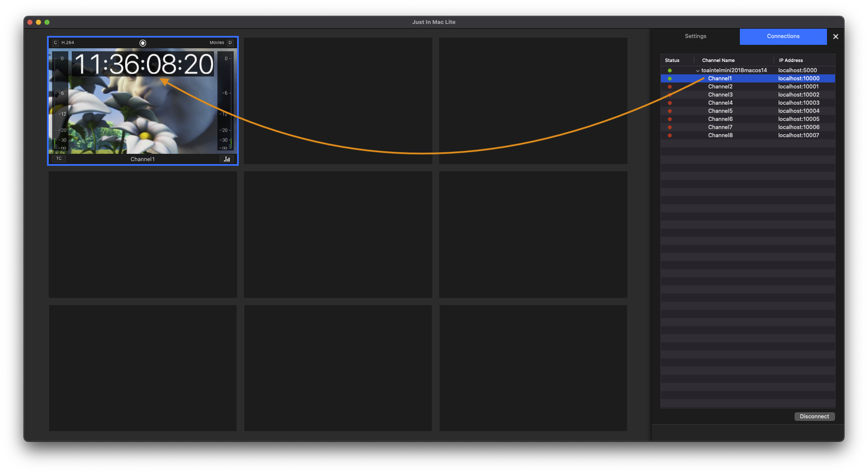The height and width of the screenshot is (473, 868).
Task: Click the Movies destination label
Action: coord(217,43)
